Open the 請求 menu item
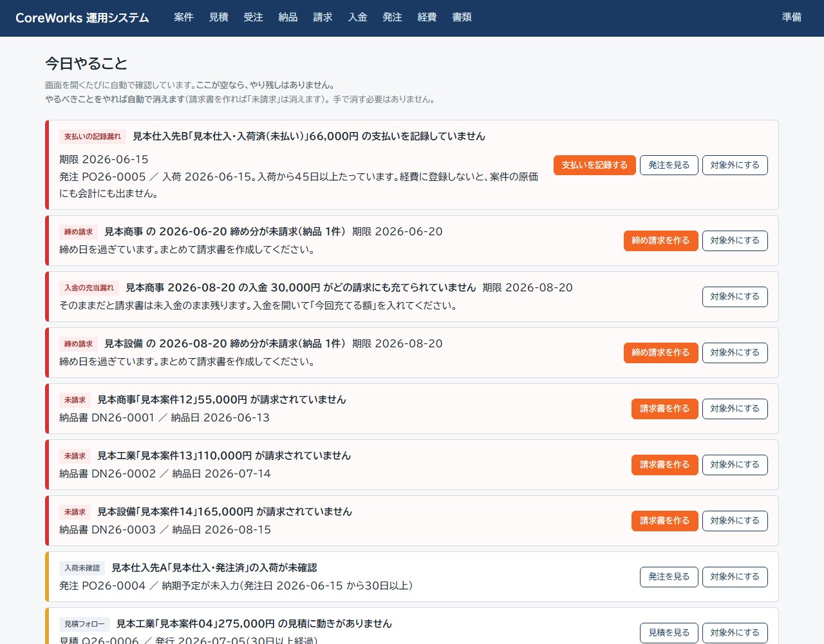 click(323, 17)
